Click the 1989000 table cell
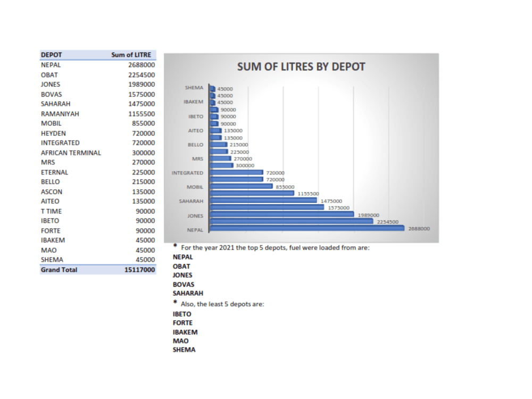This screenshot has width=532, height=399. coord(142,85)
